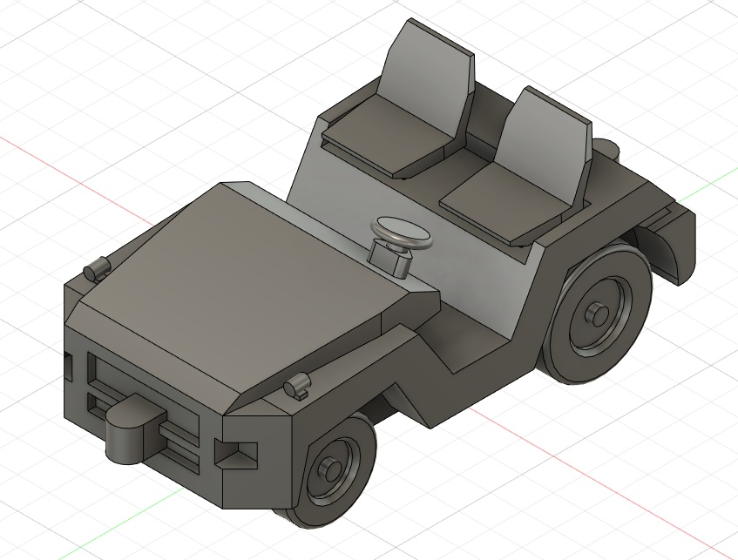Click the front tow hitch on the bumper
The width and height of the screenshot is (738, 560).
(137, 428)
